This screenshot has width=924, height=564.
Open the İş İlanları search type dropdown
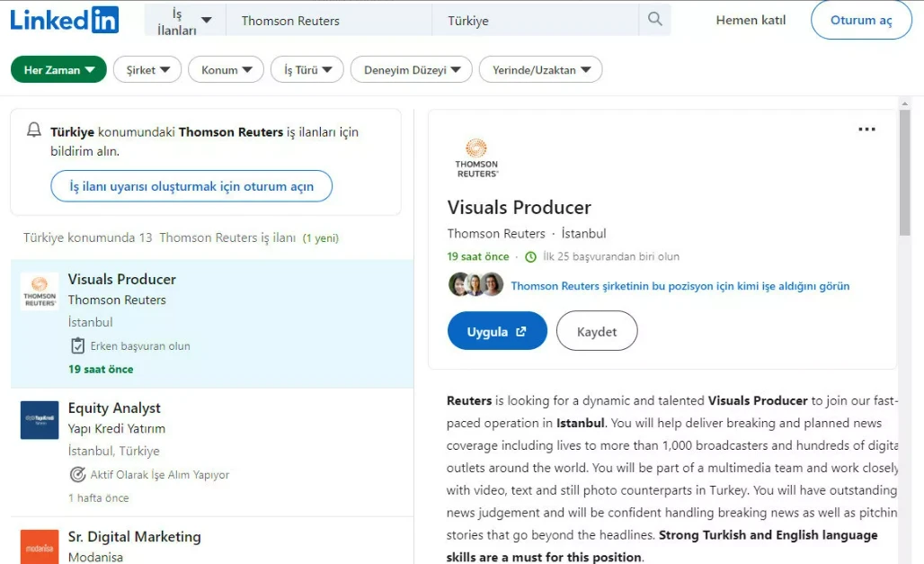[185, 20]
